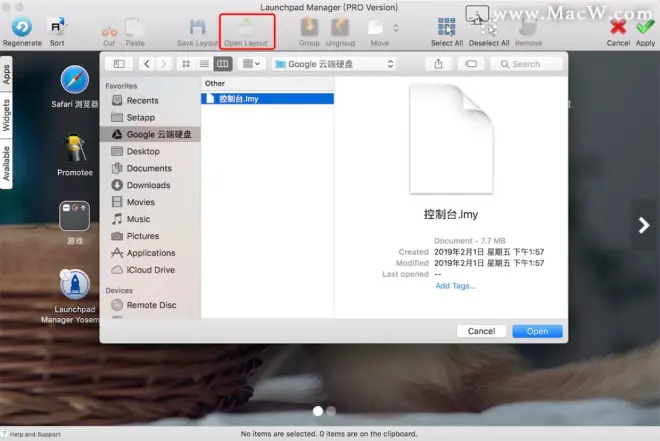Click the Ungroup toolbar icon
The image size is (660, 441).
340,27
